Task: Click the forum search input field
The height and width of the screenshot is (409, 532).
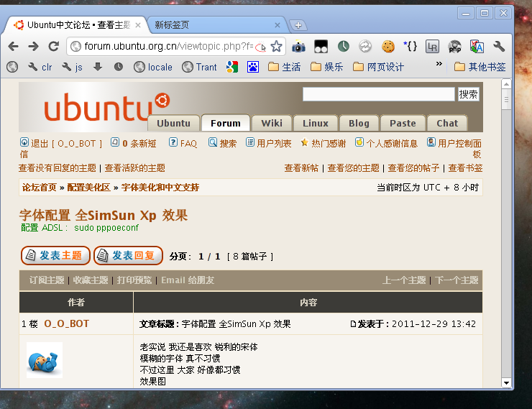Action: [379, 94]
